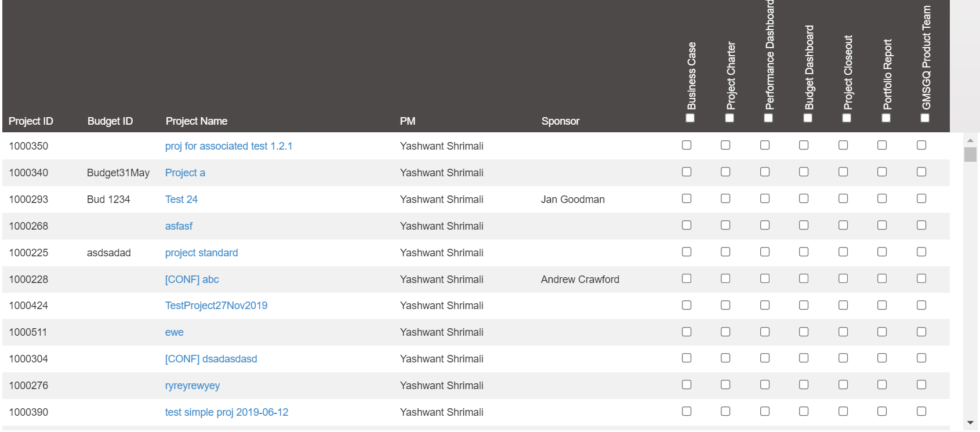Check Project Charter for the ewe project
The height and width of the screenshot is (432, 980).
725,332
